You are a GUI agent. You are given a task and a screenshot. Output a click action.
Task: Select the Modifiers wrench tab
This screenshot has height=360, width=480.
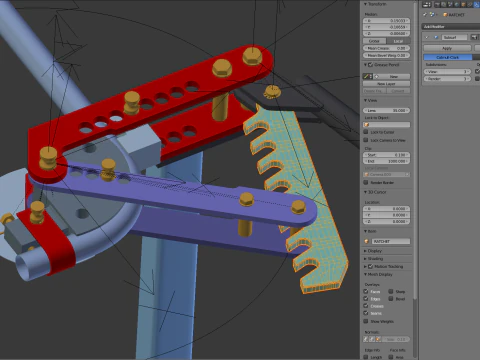[476, 5]
